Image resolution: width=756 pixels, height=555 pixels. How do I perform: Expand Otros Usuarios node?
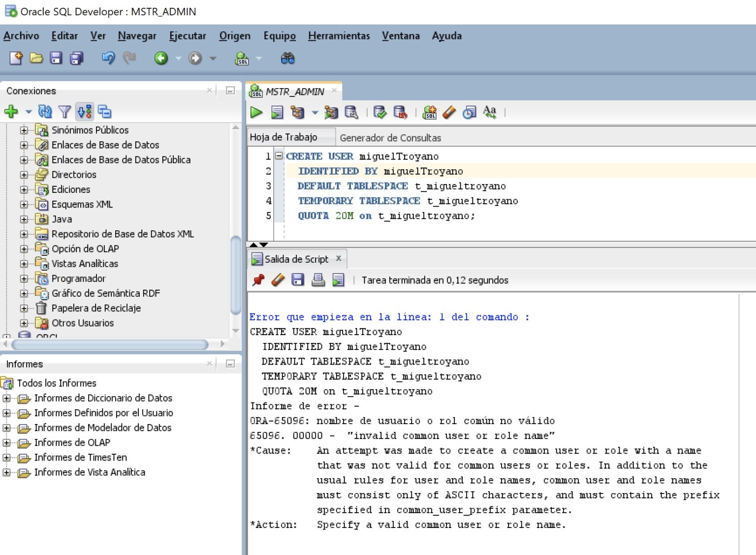tap(24, 323)
